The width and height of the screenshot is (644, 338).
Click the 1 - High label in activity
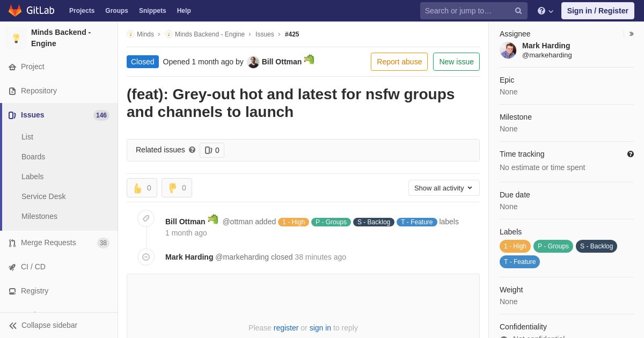(294, 222)
